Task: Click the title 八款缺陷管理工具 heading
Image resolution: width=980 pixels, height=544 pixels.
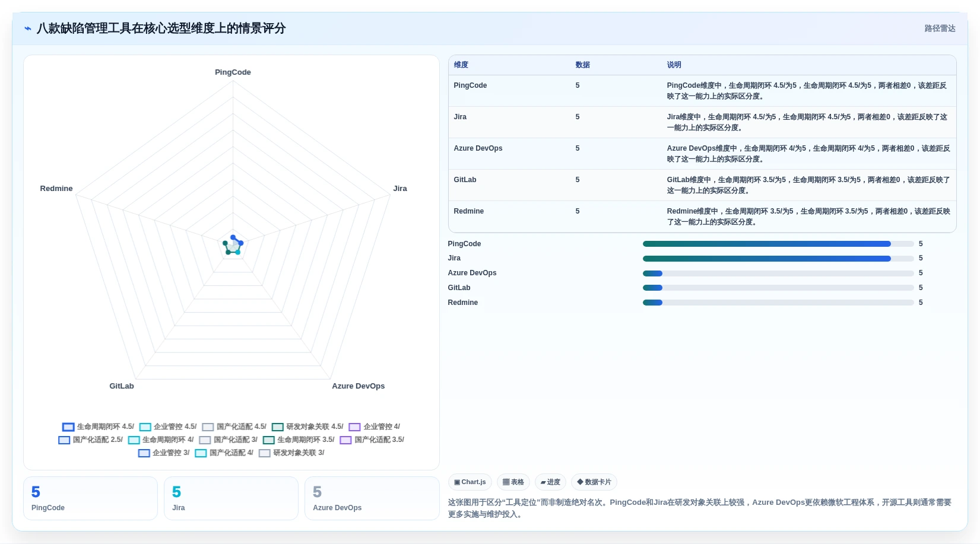Action: 161,28
